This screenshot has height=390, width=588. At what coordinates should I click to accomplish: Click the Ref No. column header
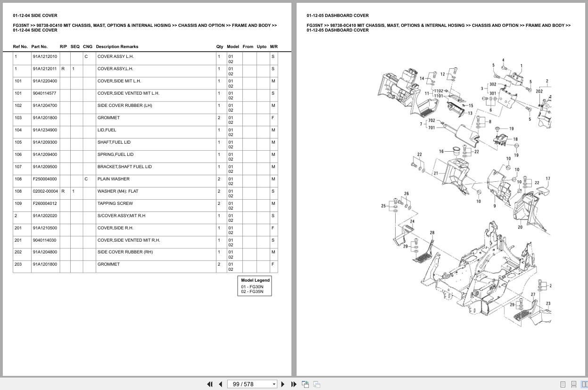point(20,47)
